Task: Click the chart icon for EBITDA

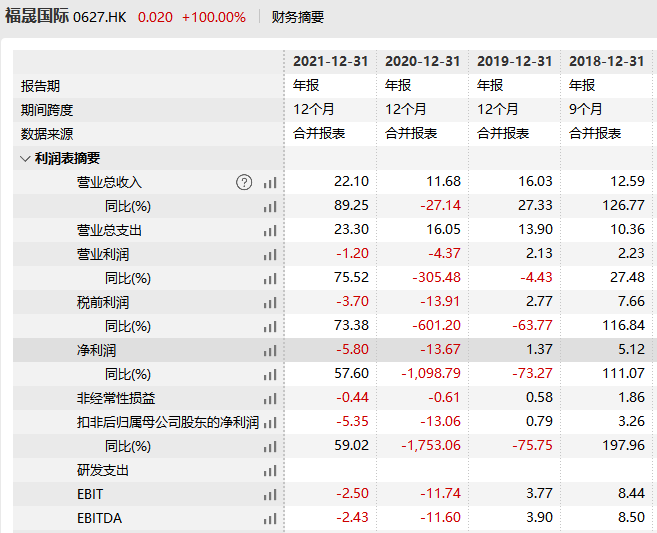Action: click(x=270, y=519)
